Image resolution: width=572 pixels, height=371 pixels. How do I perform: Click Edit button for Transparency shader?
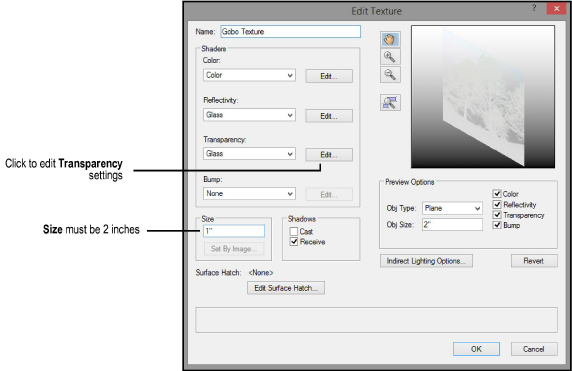(329, 155)
